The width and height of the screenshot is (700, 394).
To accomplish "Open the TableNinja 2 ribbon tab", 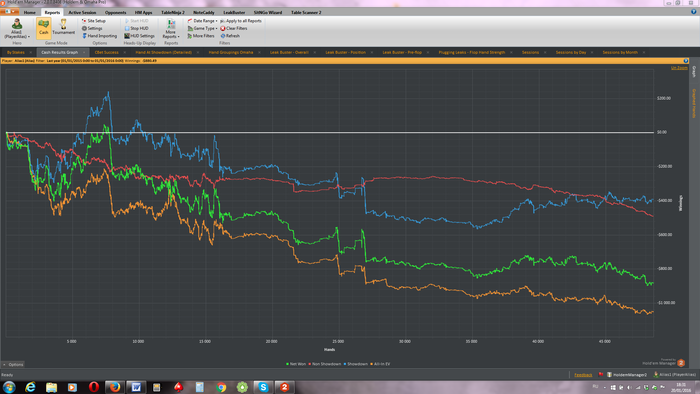I will coord(173,12).
